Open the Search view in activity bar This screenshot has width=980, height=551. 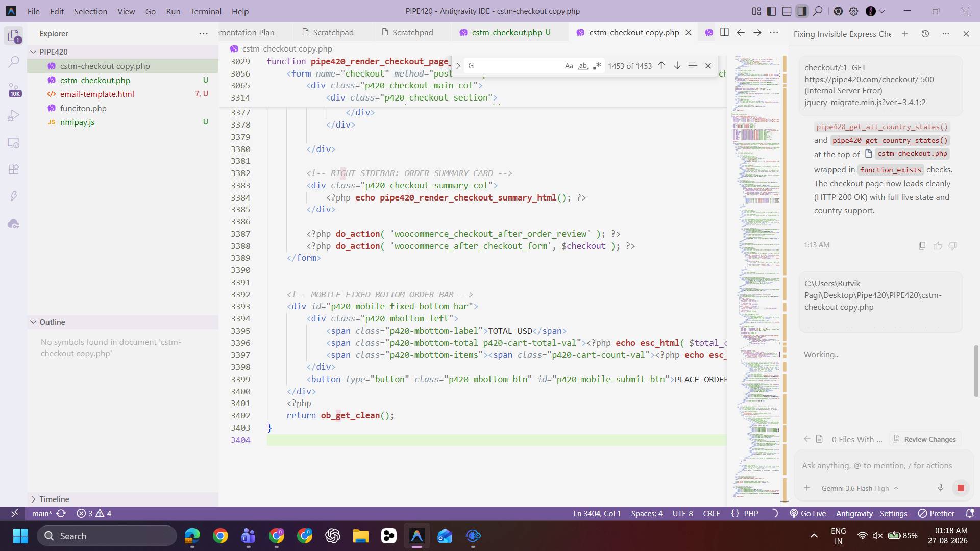(x=14, y=62)
